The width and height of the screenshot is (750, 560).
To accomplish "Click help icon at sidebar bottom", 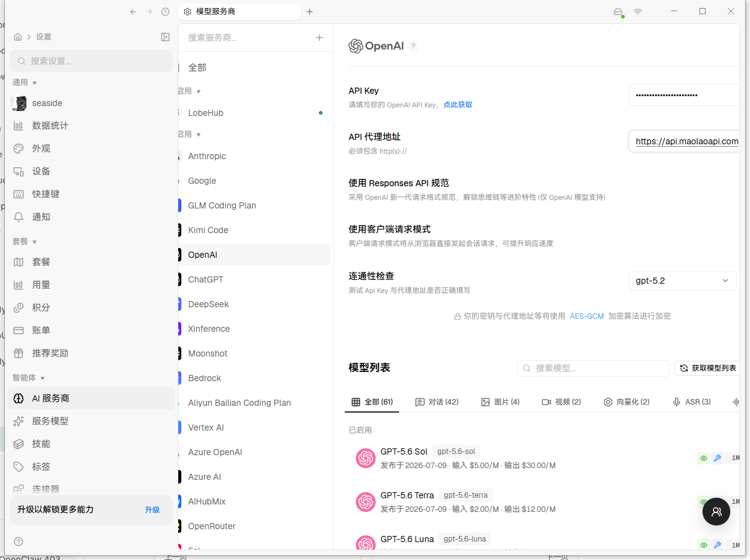I will point(19,541).
